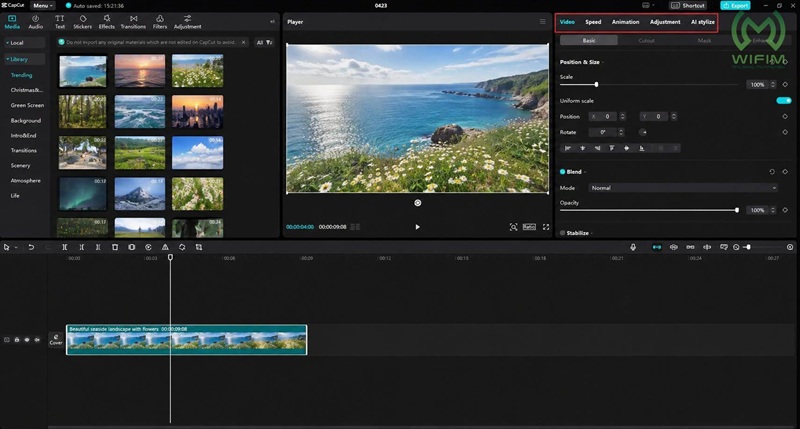Click the Reverse clip icon

(x=148, y=247)
